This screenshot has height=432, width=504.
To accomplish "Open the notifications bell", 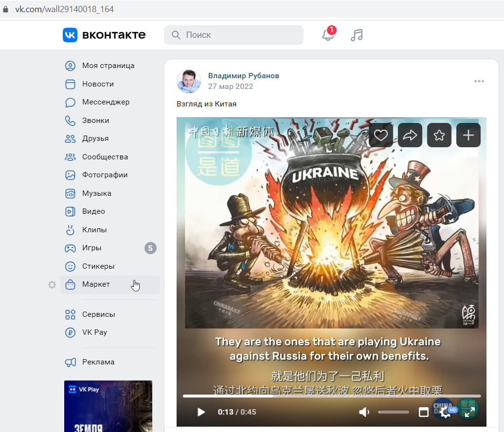I will click(328, 35).
